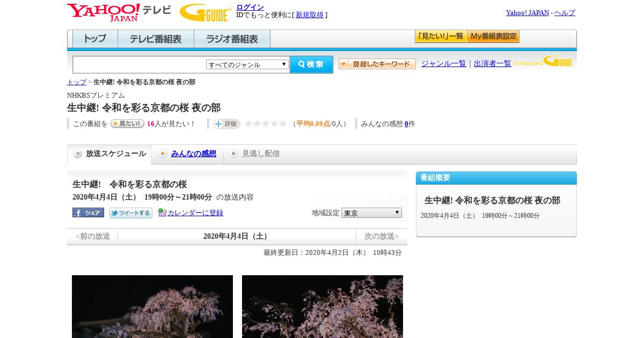
Task: Click the 2020年4月4日（土） date bar
Action: pos(237,237)
